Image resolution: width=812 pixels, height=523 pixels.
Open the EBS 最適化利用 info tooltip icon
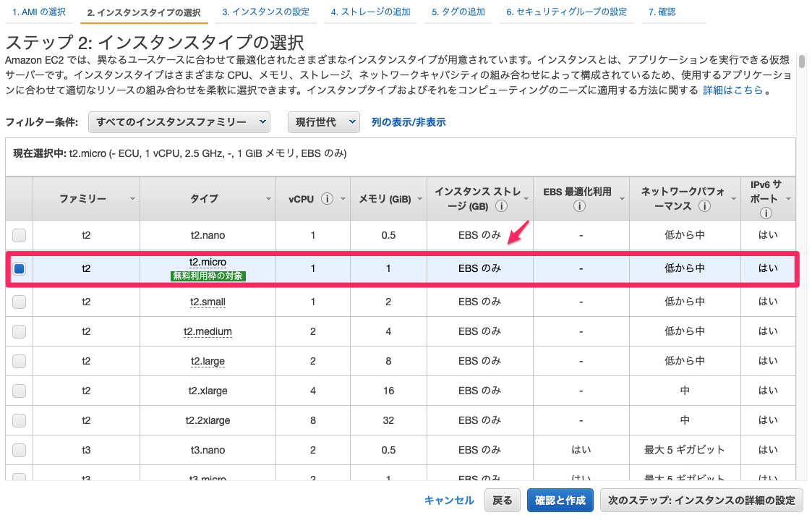(579, 206)
